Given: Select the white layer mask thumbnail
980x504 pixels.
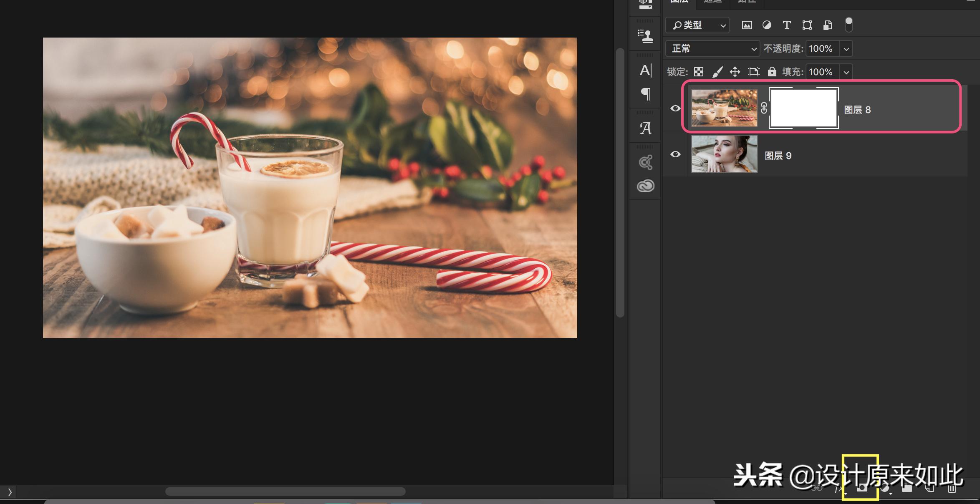Looking at the screenshot, I should [x=803, y=108].
